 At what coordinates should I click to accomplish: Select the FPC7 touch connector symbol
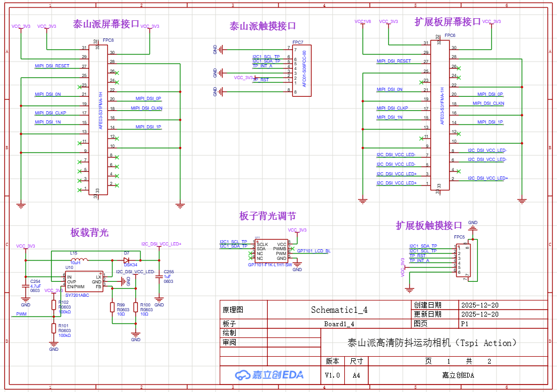301,71
